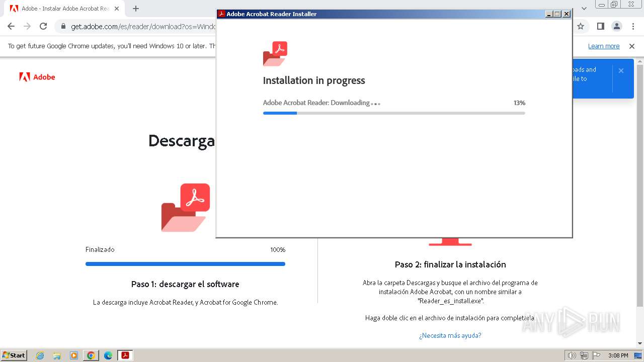This screenshot has width=644, height=362.
Task: Click the volume speaker tray icon
Action: pos(572,355)
